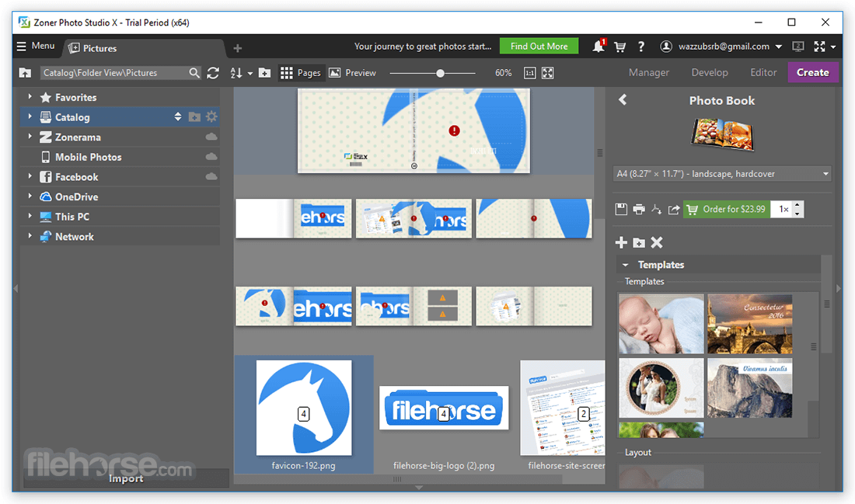The image size is (855, 504).
Task: Open the hamburger Menu
Action: tap(36, 47)
